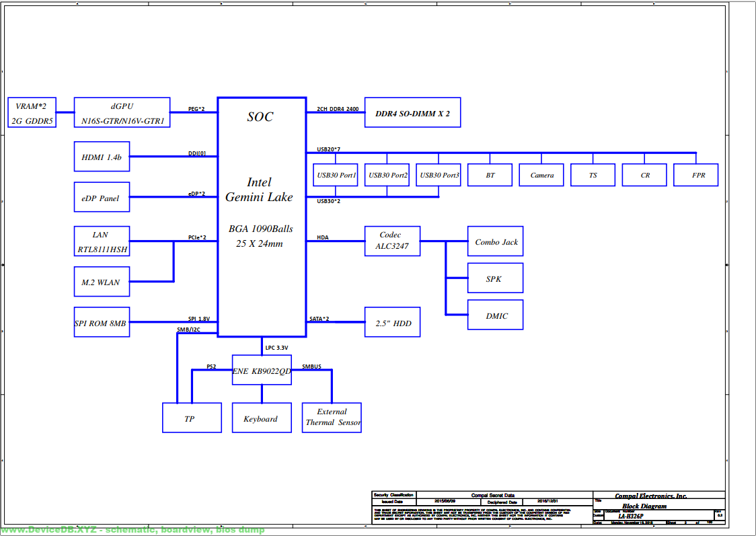The width and height of the screenshot is (756, 536).
Task: Click the HDA bus label
Action: click(323, 237)
